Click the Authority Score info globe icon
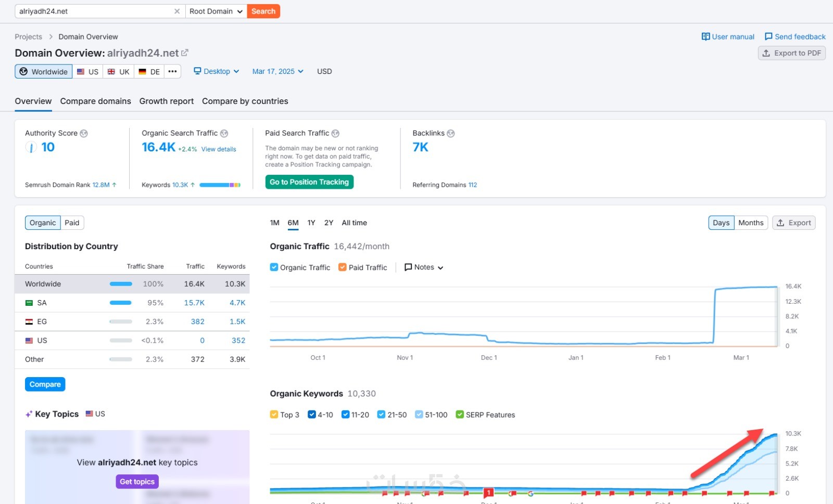 (x=84, y=133)
